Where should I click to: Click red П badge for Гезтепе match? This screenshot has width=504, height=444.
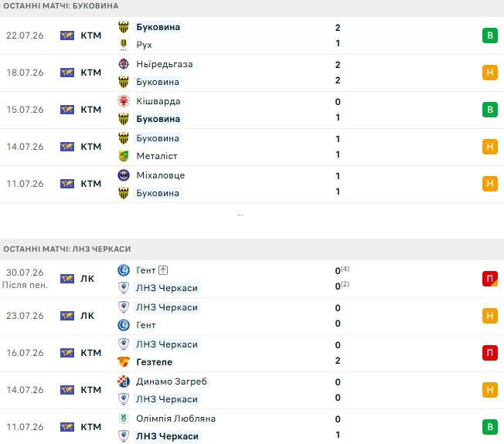tap(490, 353)
